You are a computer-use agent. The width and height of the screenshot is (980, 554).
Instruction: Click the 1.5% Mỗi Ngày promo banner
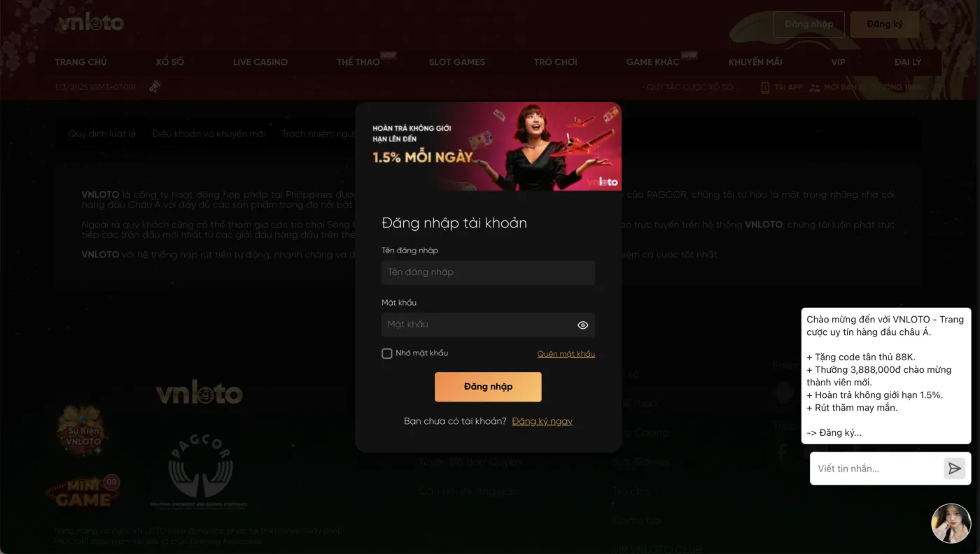pos(488,147)
